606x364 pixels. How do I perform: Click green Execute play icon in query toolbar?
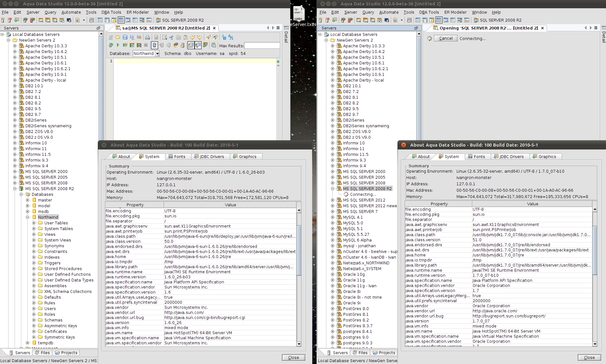coord(118,45)
